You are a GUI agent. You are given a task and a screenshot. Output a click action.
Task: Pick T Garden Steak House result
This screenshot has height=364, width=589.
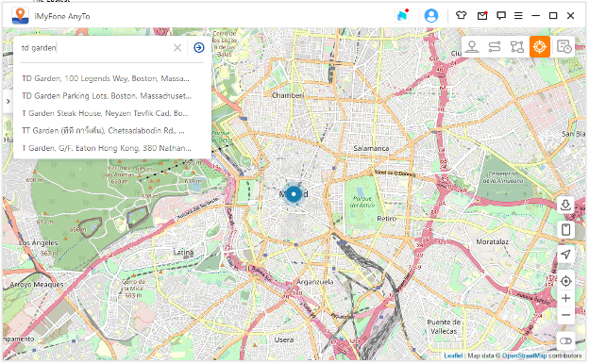[x=105, y=113]
